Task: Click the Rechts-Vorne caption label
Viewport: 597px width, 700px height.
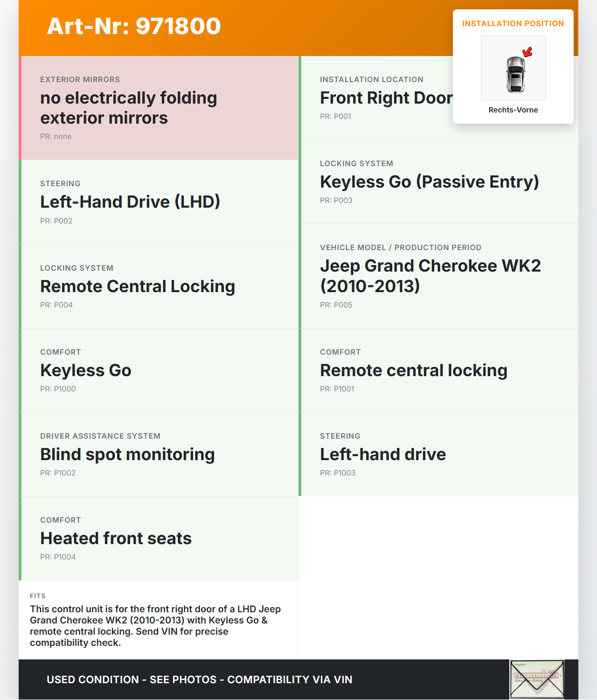Action: (x=513, y=110)
